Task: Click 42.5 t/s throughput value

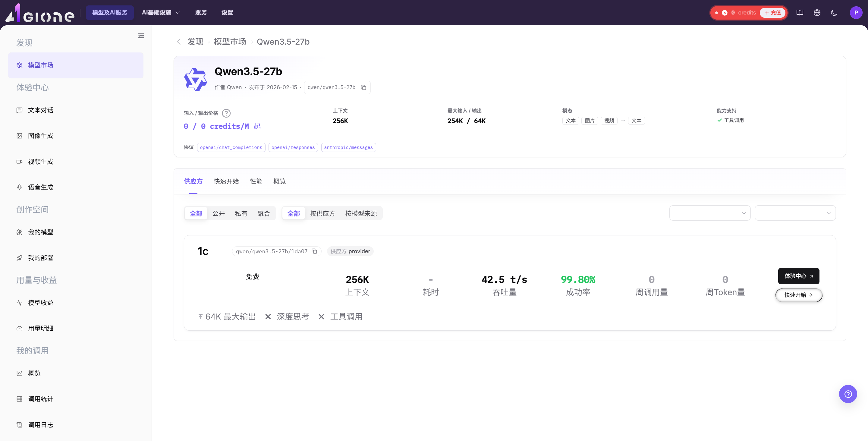Action: [x=504, y=280]
